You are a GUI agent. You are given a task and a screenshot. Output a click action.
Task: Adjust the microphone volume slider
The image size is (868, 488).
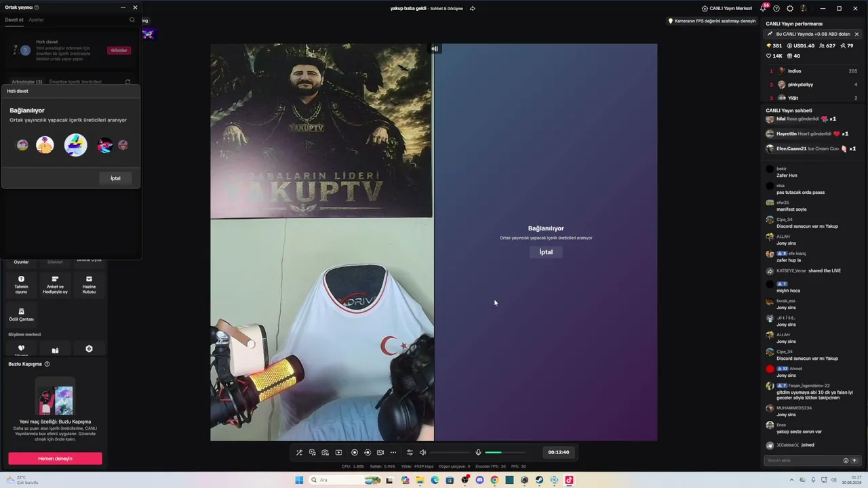pyautogui.click(x=505, y=453)
